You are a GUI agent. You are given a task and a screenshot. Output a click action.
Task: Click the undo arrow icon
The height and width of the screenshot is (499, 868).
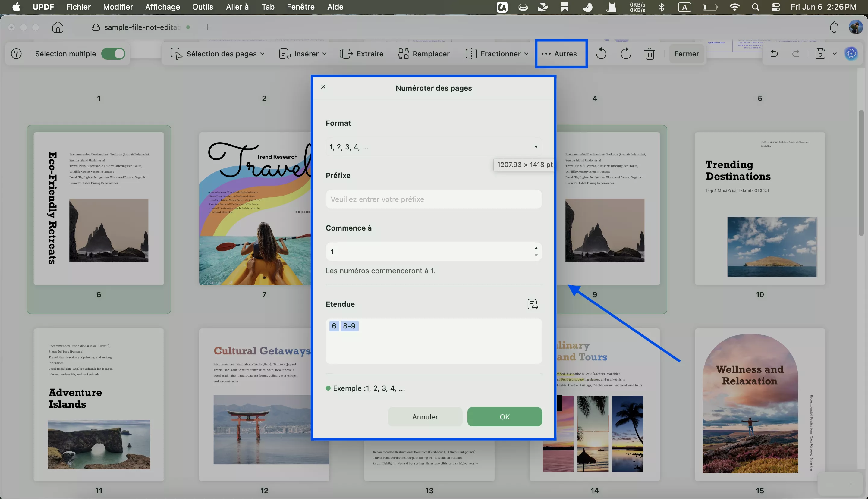point(774,53)
